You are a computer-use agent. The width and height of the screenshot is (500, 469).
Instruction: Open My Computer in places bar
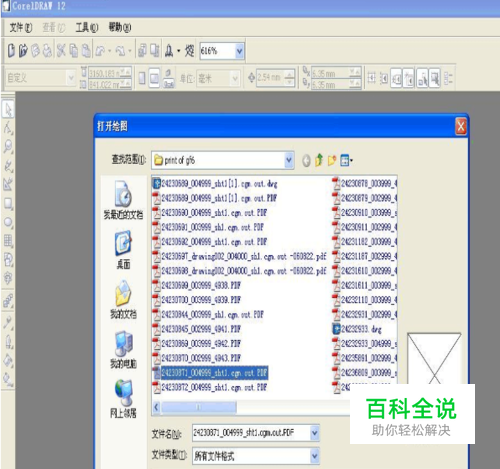click(123, 349)
